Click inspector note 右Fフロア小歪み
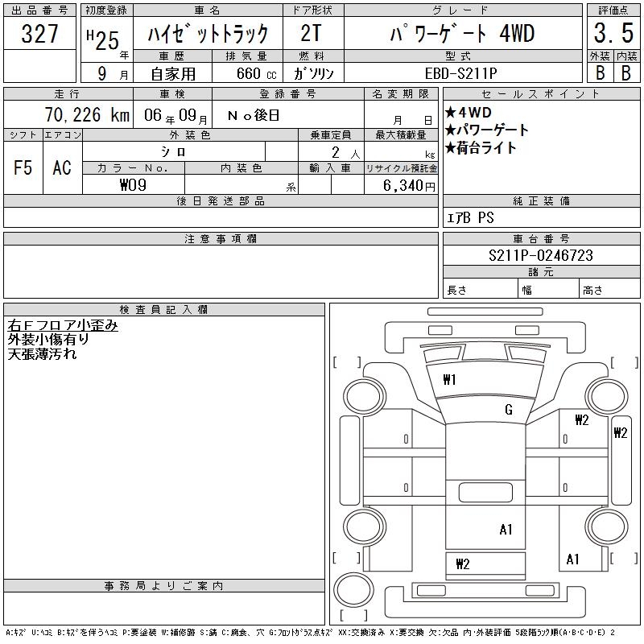This screenshot has height=644, width=644. tap(63, 325)
